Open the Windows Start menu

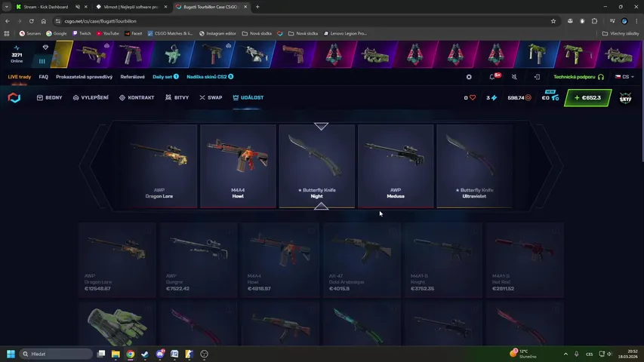click(11, 354)
